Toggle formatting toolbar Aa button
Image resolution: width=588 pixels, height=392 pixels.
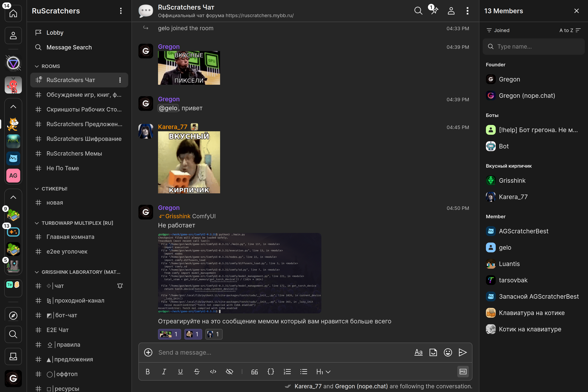pos(418,352)
